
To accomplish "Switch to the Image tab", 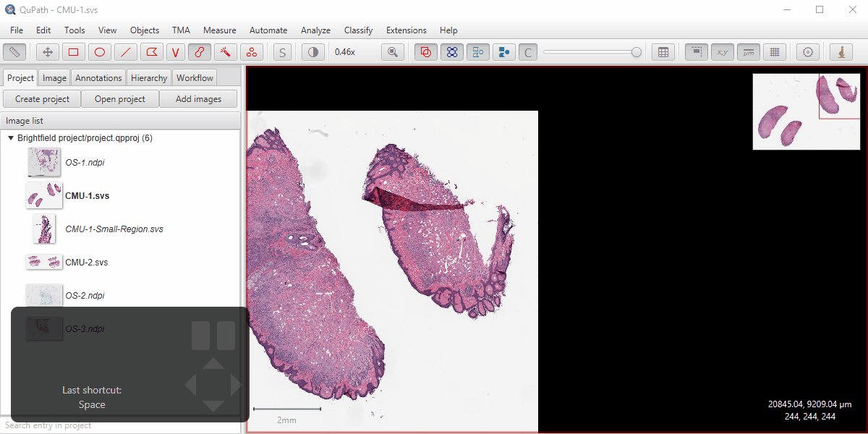I will [54, 78].
